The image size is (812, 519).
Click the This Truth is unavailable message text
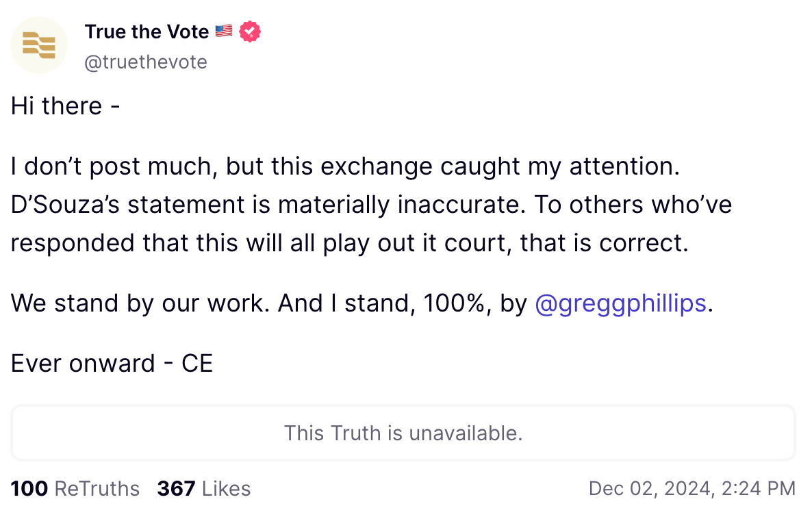pyautogui.click(x=403, y=433)
